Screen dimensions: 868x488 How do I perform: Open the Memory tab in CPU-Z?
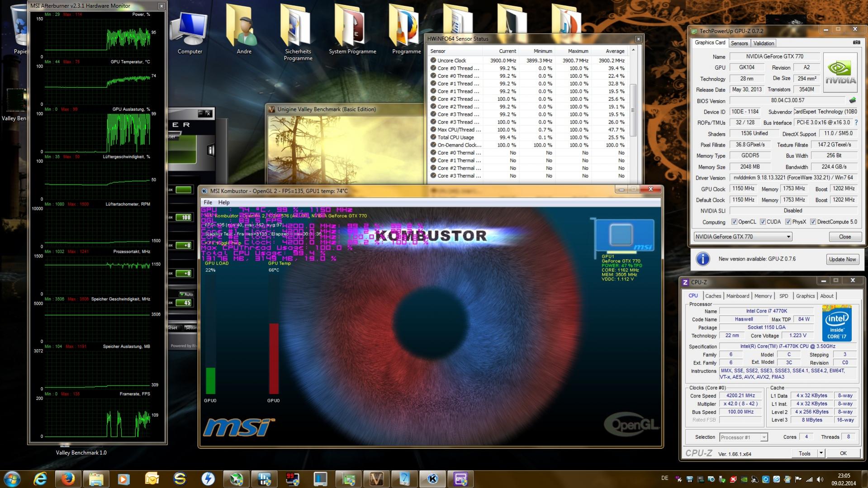coord(763,296)
